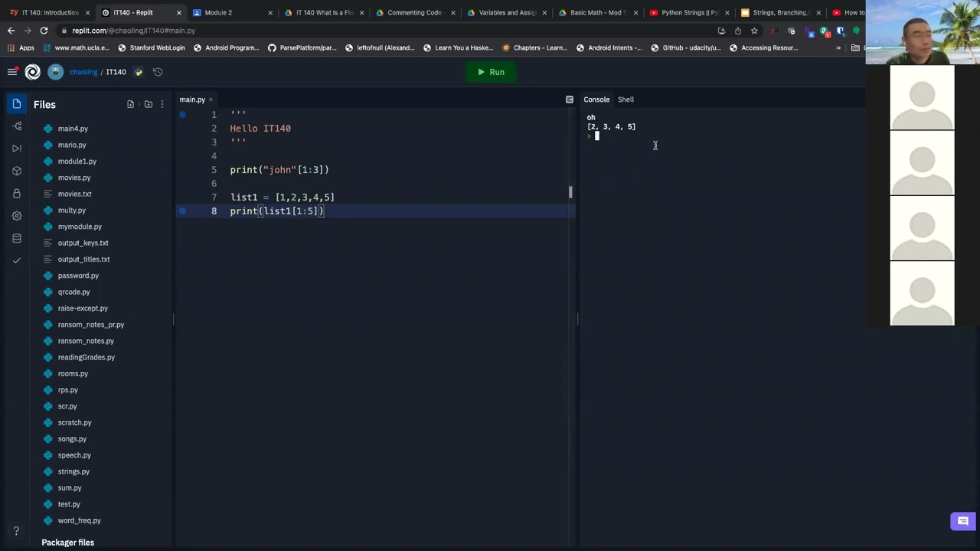This screenshot has width=980, height=551.
Task: Click the help question mark icon
Action: tap(16, 531)
